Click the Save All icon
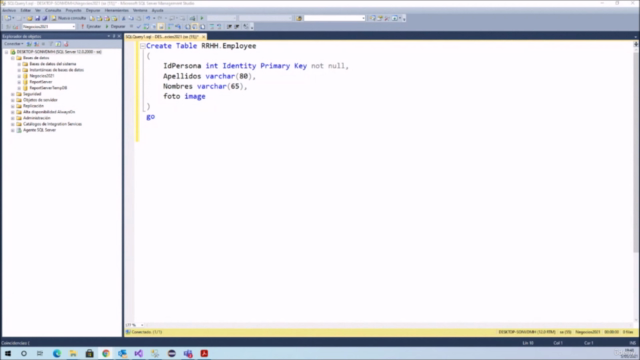Image resolution: width=640 pixels, height=360 pixels. click(x=44, y=18)
